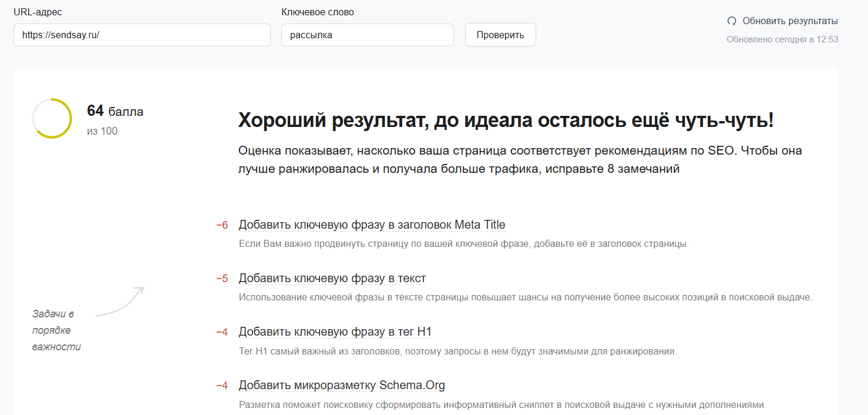
Task: Click the circular progress indicator of the SEO score
Action: click(51, 118)
